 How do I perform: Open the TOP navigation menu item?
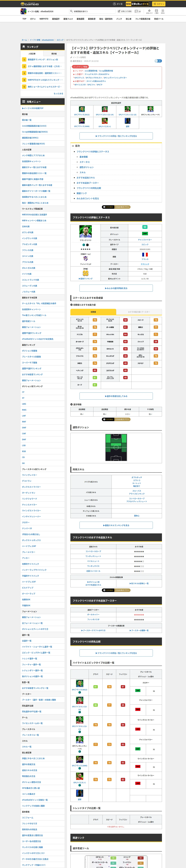(x=24, y=19)
